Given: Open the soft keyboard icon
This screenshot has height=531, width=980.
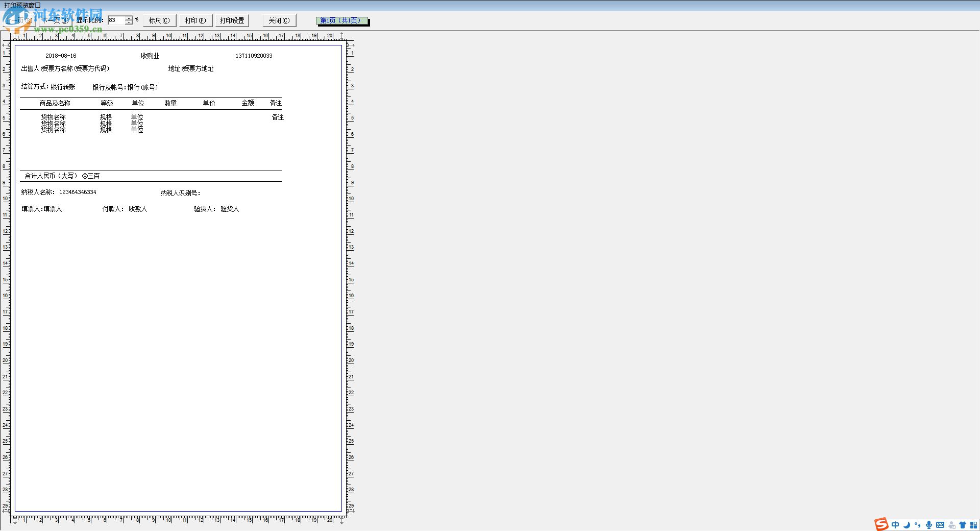Looking at the screenshot, I should (940, 525).
